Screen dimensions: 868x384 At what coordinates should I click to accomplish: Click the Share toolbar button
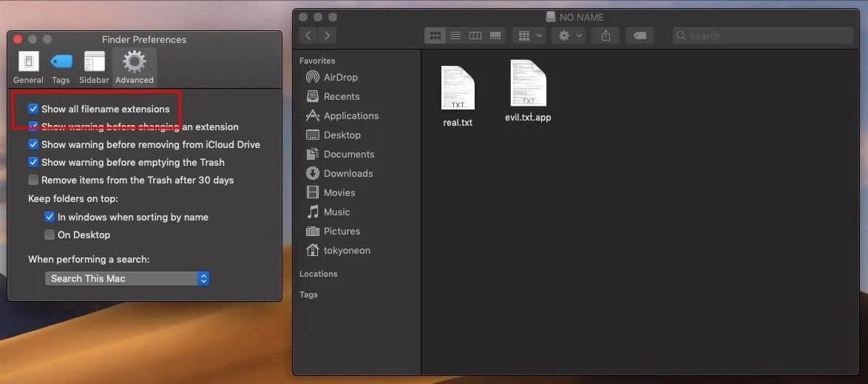(x=606, y=36)
